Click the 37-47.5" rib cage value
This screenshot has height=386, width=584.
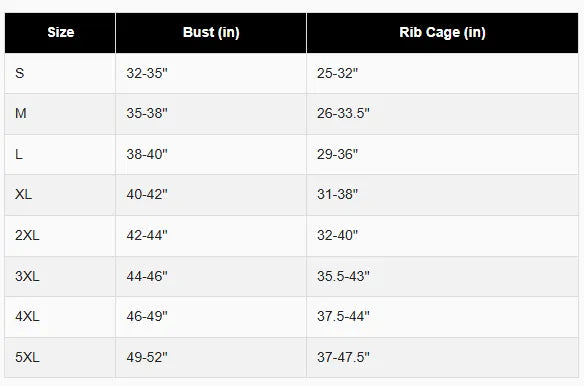[343, 357]
